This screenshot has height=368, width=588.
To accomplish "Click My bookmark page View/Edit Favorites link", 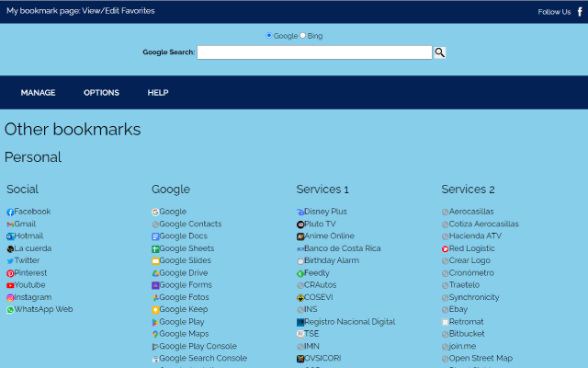I will coord(81,11).
